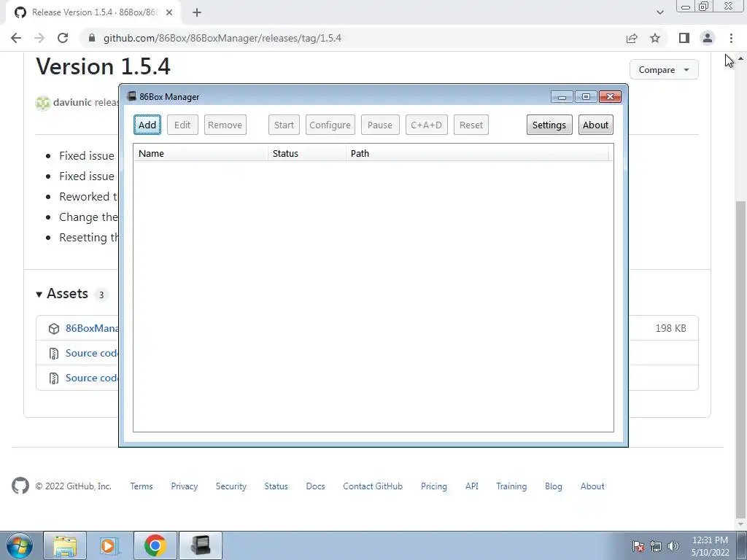Open Settings in 86Box Manager
Screen dimensions: 747x560
click(x=549, y=125)
